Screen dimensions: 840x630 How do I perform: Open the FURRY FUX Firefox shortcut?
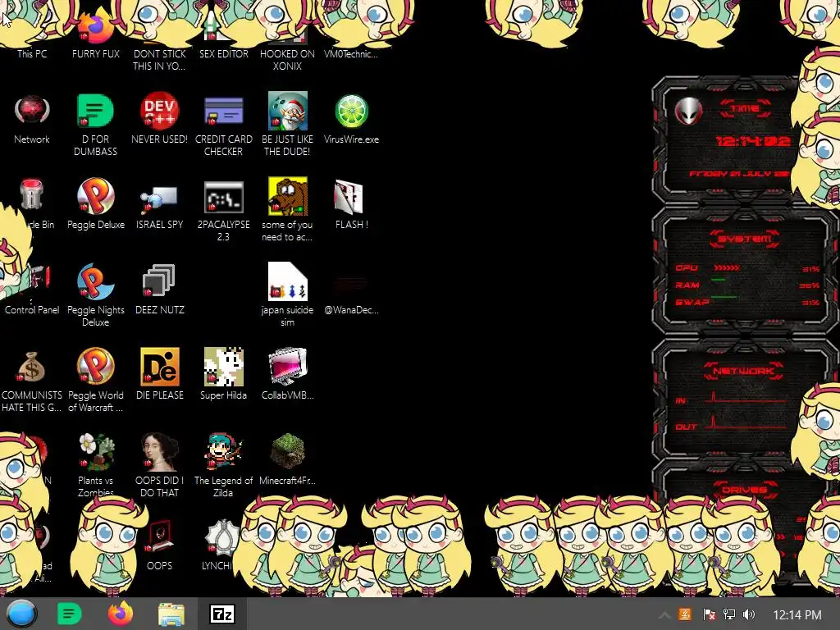tap(96, 30)
